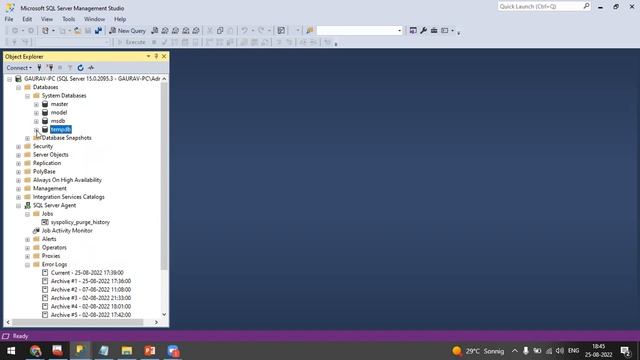Select the Archive #2 error log entry
The height and width of the screenshot is (360, 640).
[x=91, y=289]
